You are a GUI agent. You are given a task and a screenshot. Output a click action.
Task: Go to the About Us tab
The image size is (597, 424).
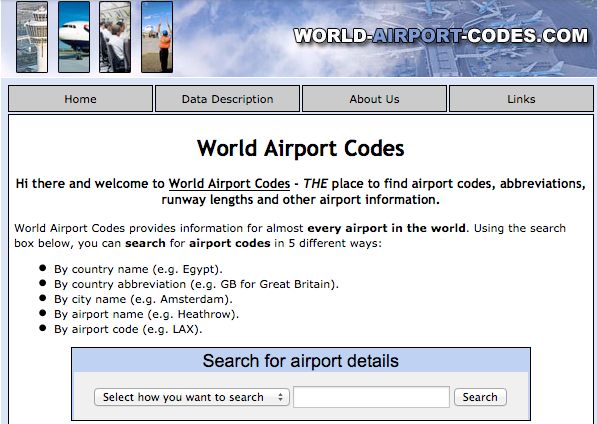click(x=374, y=99)
